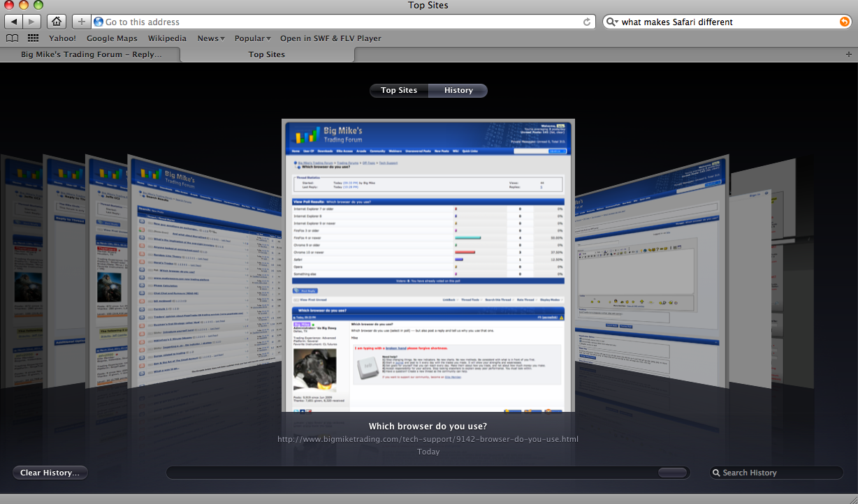Screen dimensions: 858x504
Task: Expand the Popular bookmarks folder
Action: [x=253, y=38]
